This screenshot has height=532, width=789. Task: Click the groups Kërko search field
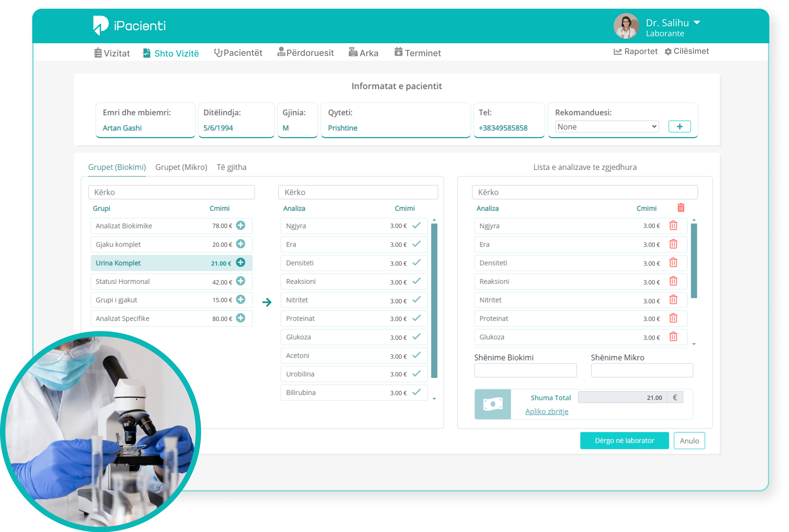(172, 192)
